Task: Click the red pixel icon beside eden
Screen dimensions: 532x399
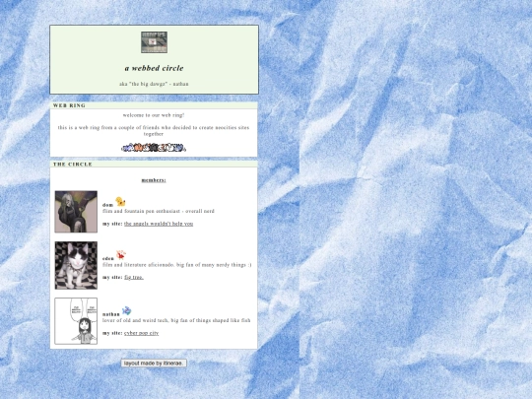Action: pyautogui.click(x=121, y=254)
